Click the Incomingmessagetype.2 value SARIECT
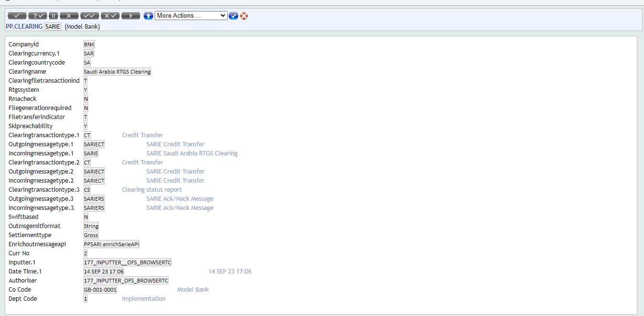 tap(94, 181)
